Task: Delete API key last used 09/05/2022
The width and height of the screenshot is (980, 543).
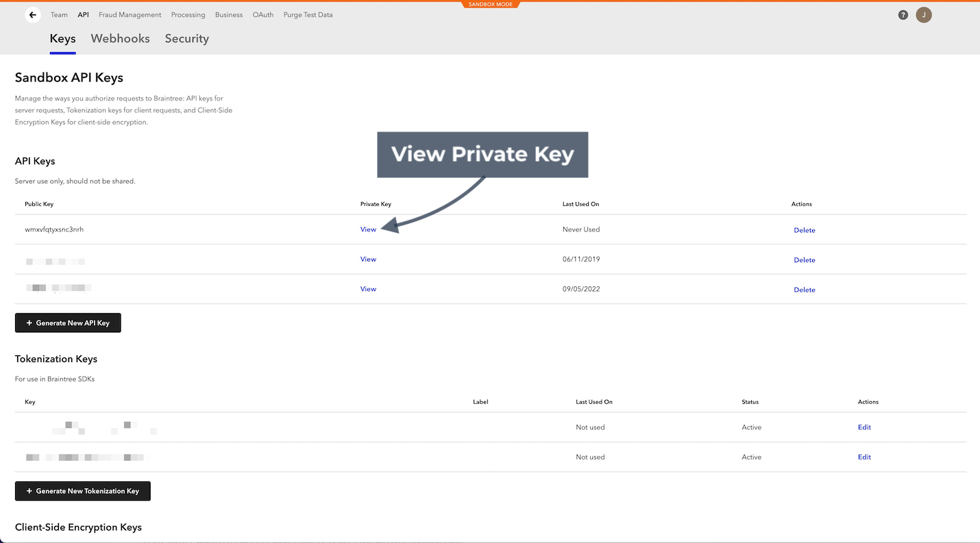Action: point(805,290)
